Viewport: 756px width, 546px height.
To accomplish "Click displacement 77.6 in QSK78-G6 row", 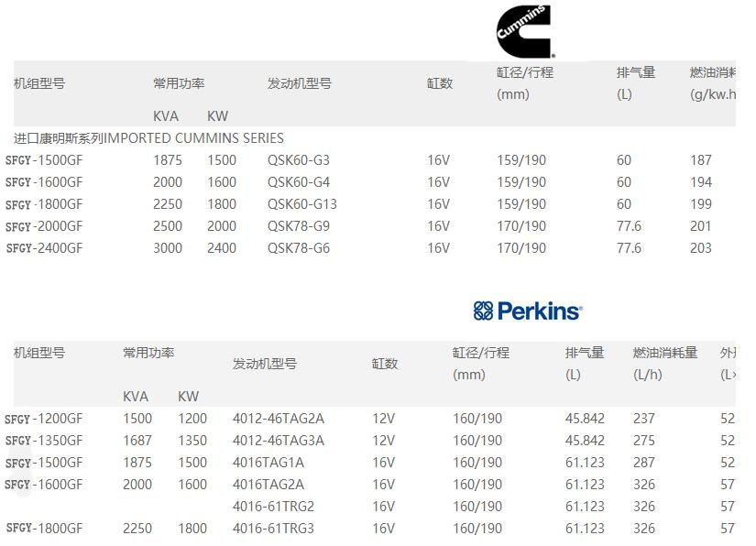I will click(629, 248).
